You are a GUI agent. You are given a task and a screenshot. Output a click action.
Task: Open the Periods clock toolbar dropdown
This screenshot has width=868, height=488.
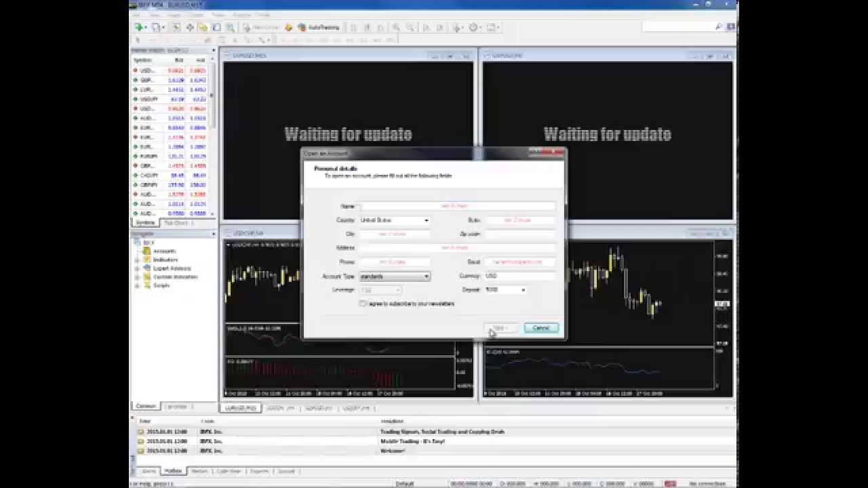[x=475, y=27]
